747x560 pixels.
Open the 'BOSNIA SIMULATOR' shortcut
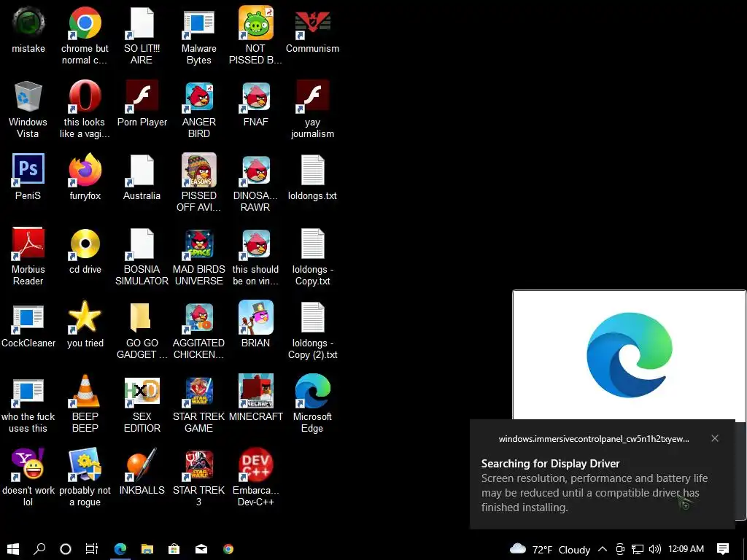(142, 256)
